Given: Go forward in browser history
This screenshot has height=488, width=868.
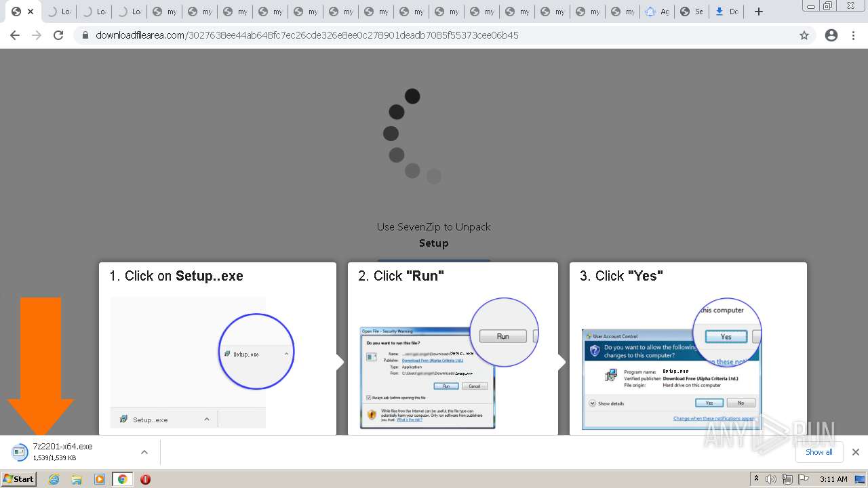Looking at the screenshot, I should [x=37, y=35].
